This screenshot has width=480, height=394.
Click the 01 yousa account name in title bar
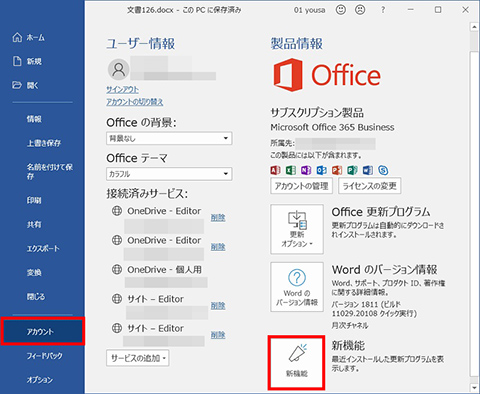click(309, 10)
